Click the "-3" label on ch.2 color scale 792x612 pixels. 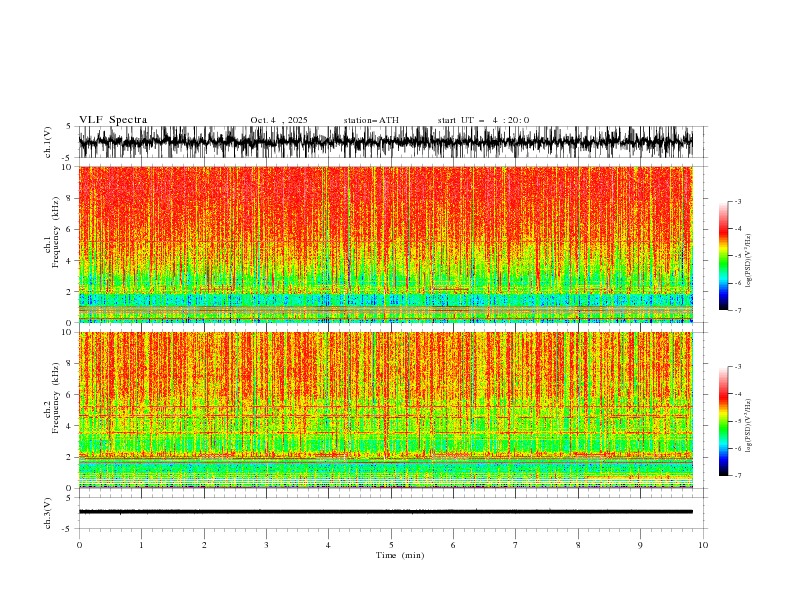tap(738, 367)
